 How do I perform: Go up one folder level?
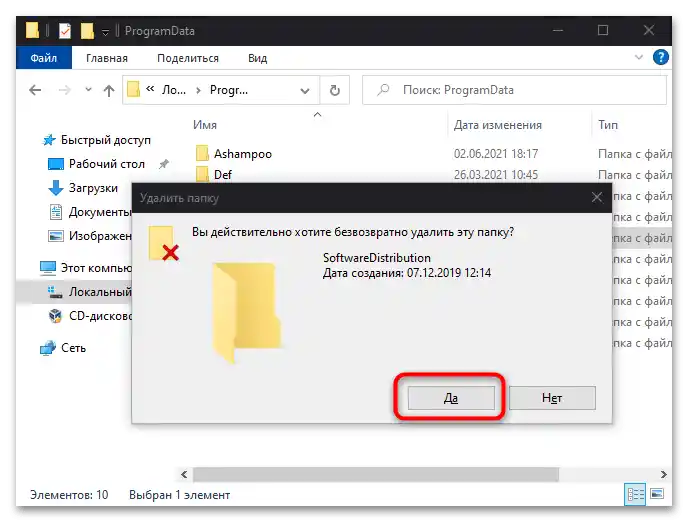click(x=109, y=91)
